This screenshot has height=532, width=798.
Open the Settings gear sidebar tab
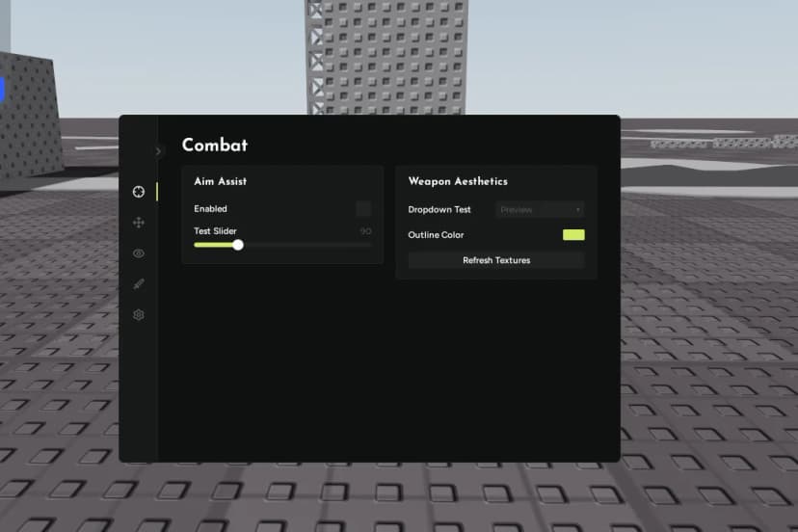tap(139, 314)
